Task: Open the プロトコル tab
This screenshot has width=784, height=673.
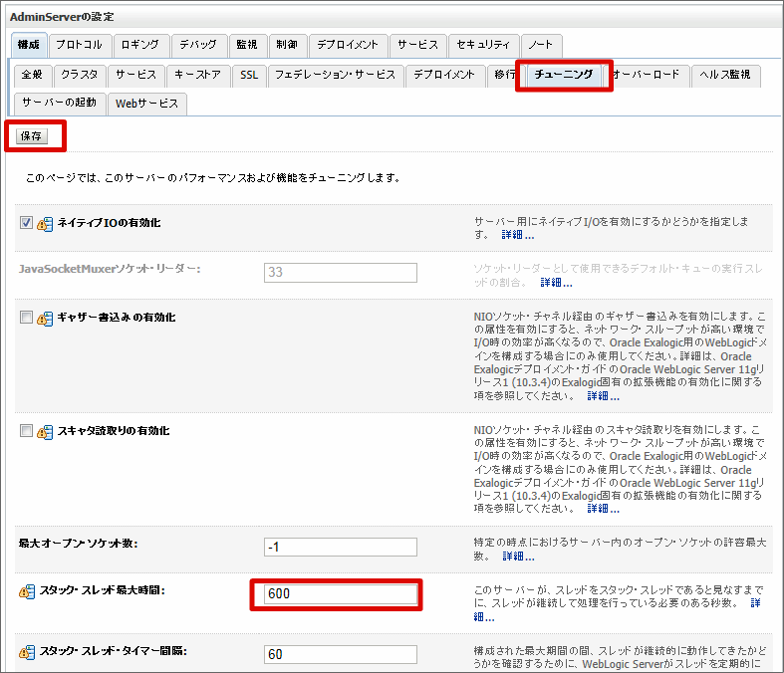Action: [x=78, y=45]
